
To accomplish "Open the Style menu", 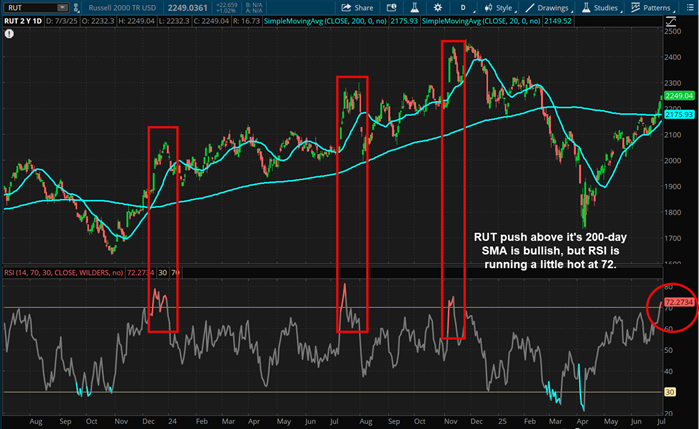I will pyautogui.click(x=500, y=8).
